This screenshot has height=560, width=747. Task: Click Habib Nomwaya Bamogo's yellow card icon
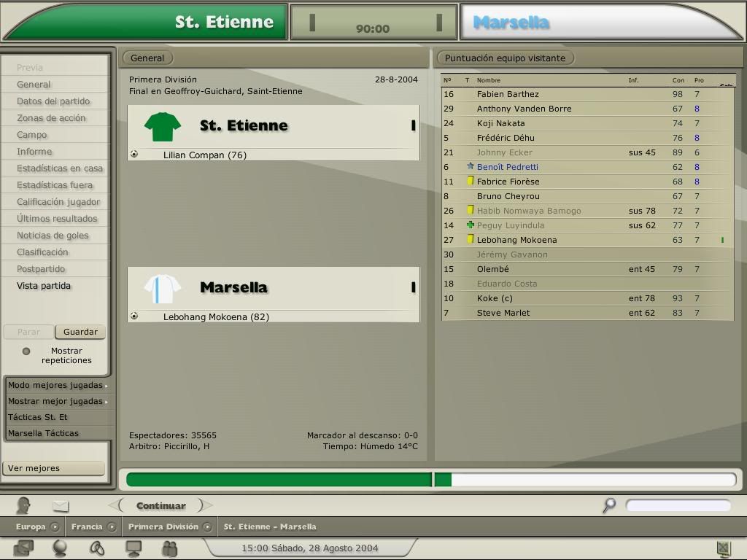point(471,210)
